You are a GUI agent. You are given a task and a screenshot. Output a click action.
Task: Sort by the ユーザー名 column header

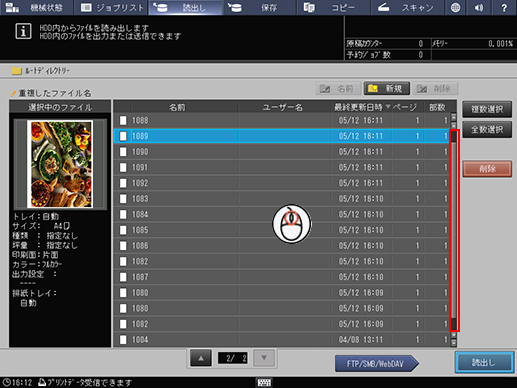[283, 107]
